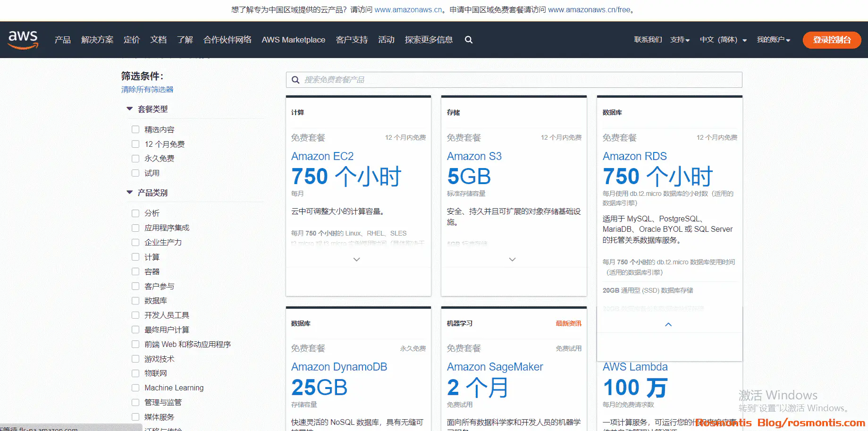The width and height of the screenshot is (868, 431).
Task: Click 清除所有筛选器 link
Action: (x=147, y=90)
